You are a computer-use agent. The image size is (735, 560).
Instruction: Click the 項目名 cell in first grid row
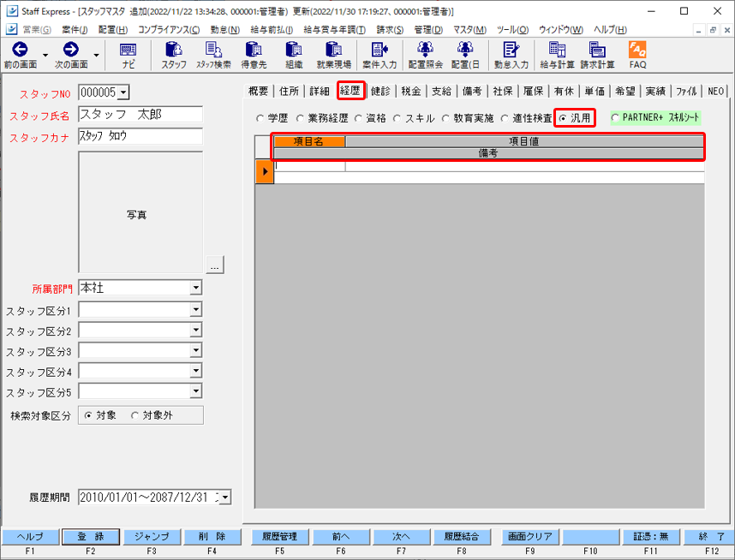(x=310, y=166)
